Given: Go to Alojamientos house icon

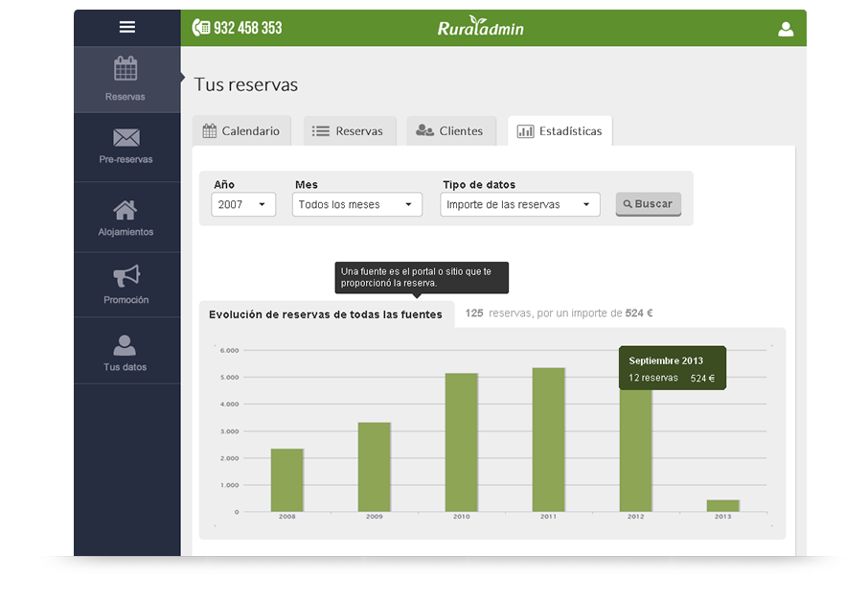Looking at the screenshot, I should 126,210.
